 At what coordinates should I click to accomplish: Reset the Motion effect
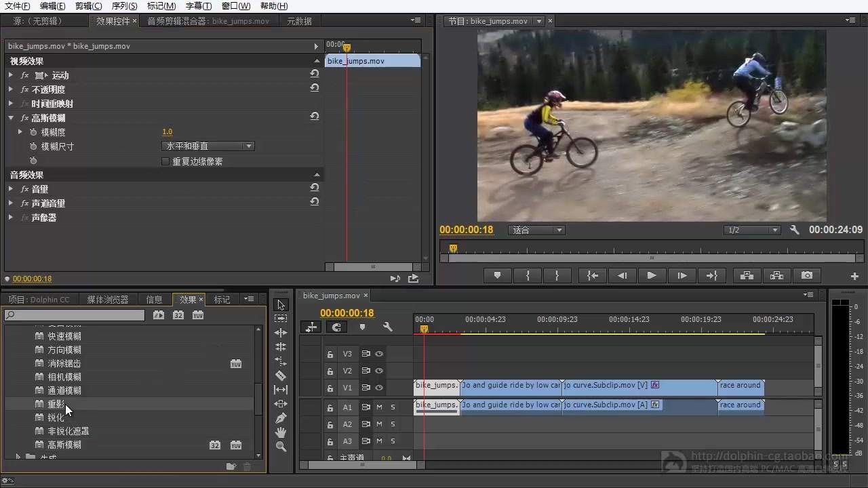(315, 74)
